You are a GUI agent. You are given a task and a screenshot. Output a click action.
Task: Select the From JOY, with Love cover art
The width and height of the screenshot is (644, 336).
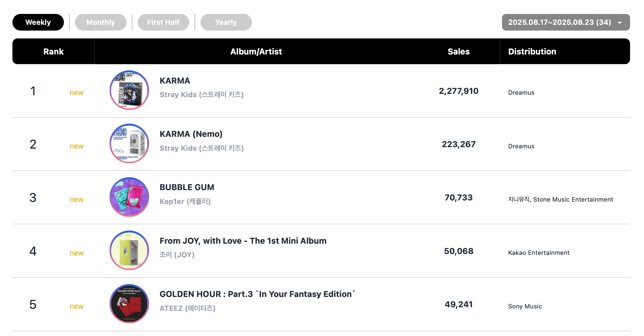click(x=129, y=250)
